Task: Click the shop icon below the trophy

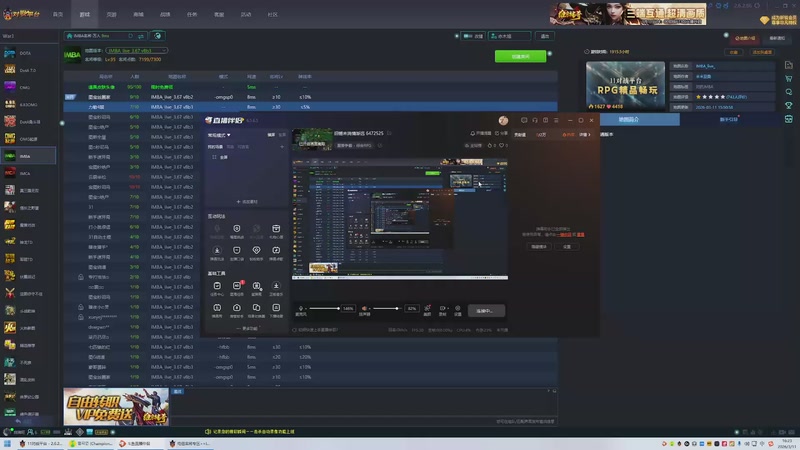Action: [788, 119]
